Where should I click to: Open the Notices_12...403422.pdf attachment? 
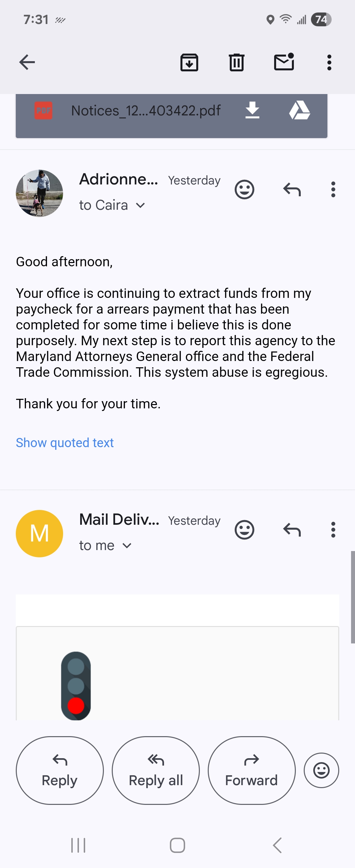146,110
